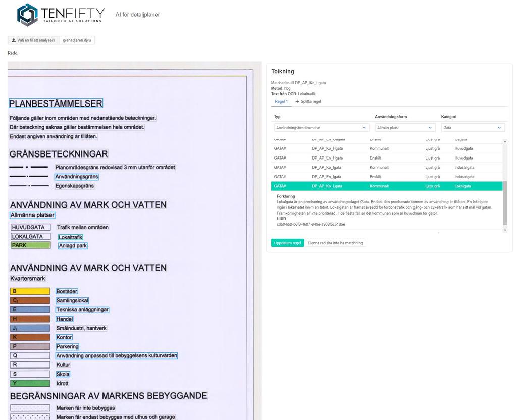Image resolution: width=517 pixels, height=420 pixels.
Task: Click the rule table scrollbar down arrow
Action: pos(505,230)
